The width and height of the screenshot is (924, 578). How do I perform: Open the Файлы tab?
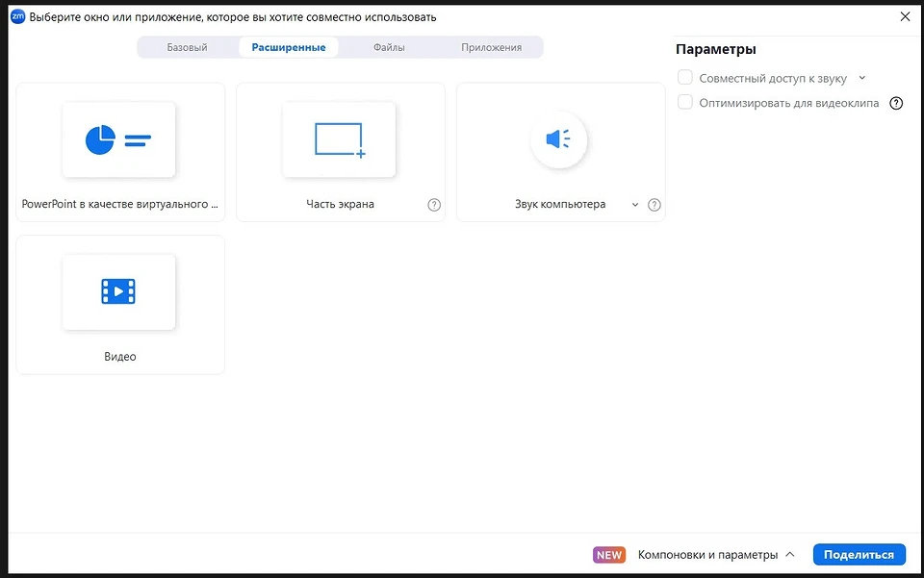pyautogui.click(x=389, y=47)
